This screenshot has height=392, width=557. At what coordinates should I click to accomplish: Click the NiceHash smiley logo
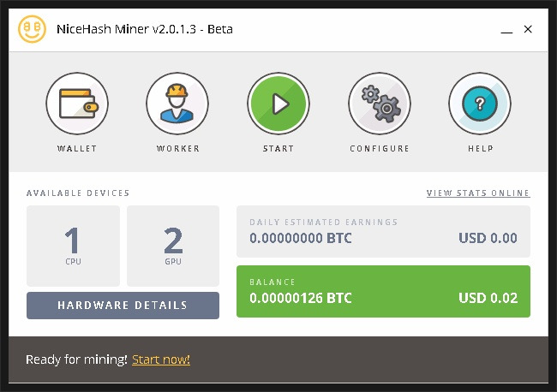[x=32, y=29]
